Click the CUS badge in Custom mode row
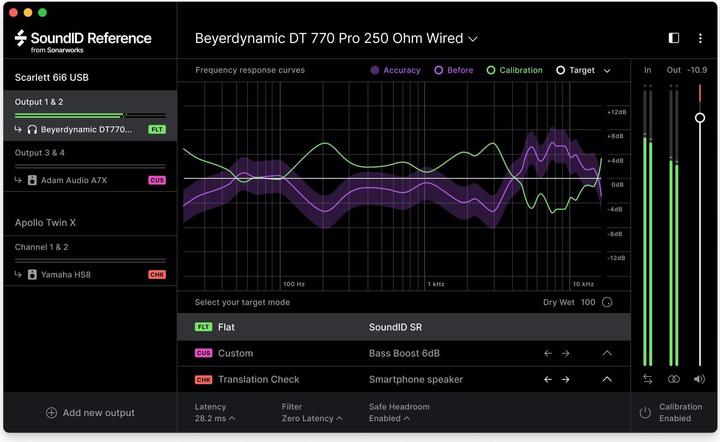The height and width of the screenshot is (442, 720). (203, 353)
